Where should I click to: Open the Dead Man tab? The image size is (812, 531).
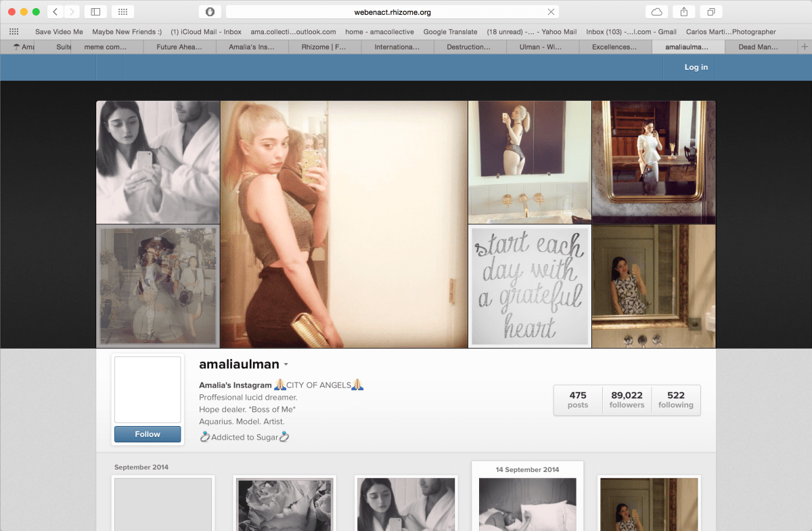[758, 47]
